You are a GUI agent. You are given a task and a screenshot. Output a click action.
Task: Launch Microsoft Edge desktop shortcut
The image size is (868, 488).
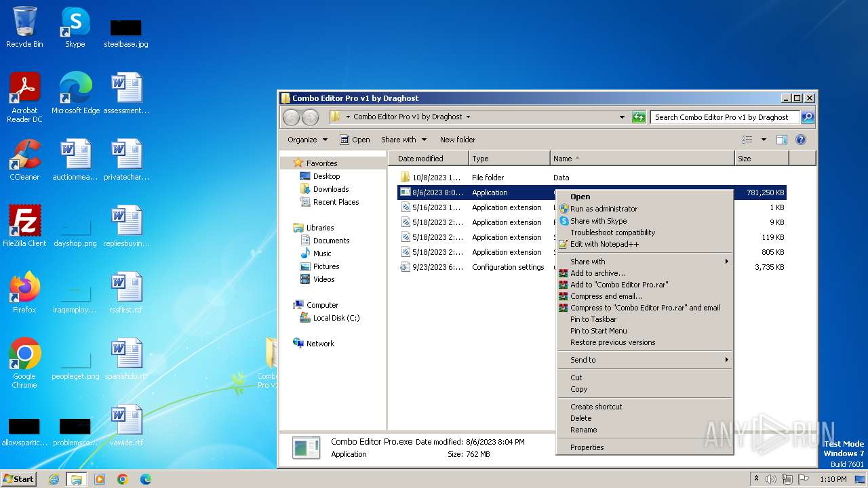coord(75,94)
